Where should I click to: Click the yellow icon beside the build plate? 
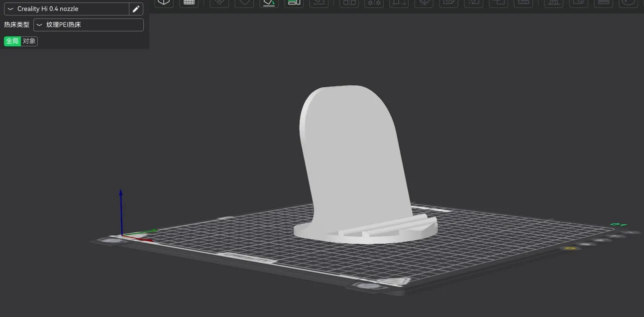pyautogui.click(x=570, y=248)
